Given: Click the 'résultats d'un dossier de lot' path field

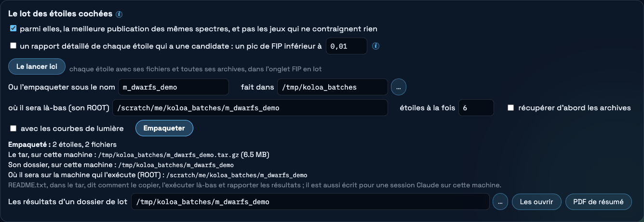Looking at the screenshot, I should pos(310,202).
